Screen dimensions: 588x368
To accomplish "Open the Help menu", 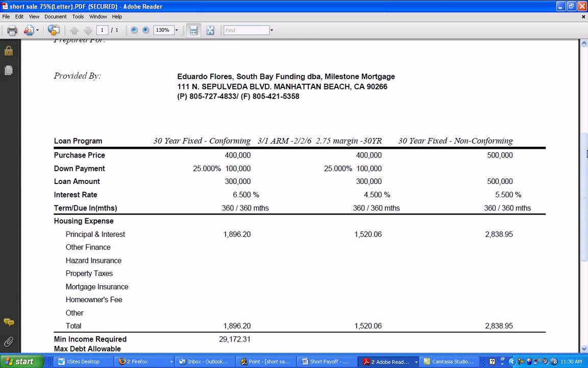I will (x=117, y=16).
